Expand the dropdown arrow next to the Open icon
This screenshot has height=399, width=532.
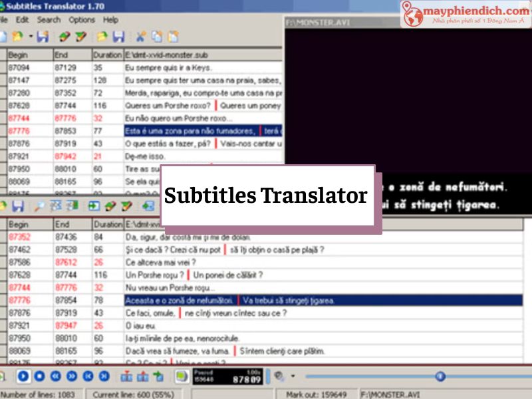[x=31, y=35]
